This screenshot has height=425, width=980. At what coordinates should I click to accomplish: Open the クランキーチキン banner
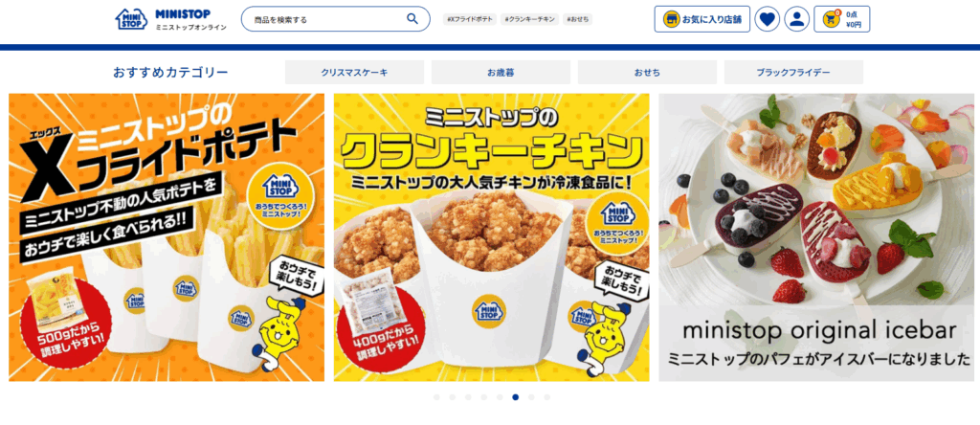click(491, 236)
